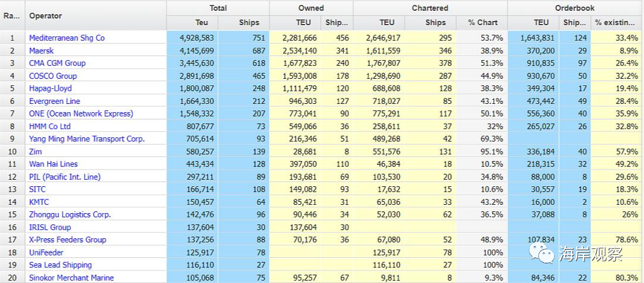The width and height of the screenshot is (644, 283).
Task: Select owned TEU value 2,534,140
Action: tap(299, 51)
